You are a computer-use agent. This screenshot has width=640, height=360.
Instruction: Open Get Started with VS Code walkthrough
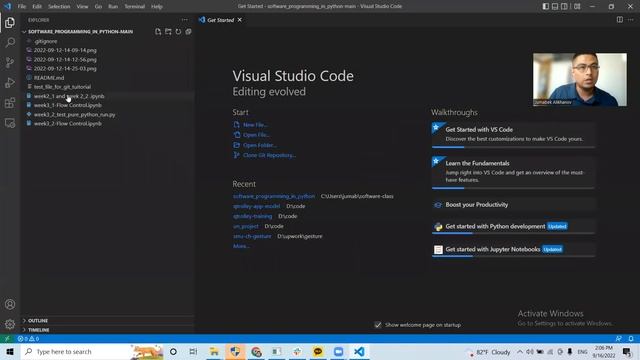click(513, 135)
